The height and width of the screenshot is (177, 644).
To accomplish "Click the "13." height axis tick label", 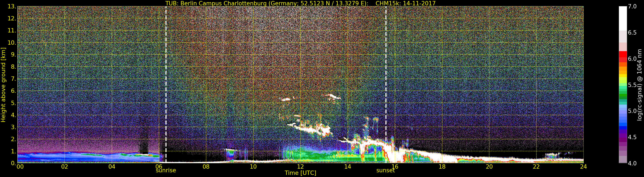I will point(12,6).
